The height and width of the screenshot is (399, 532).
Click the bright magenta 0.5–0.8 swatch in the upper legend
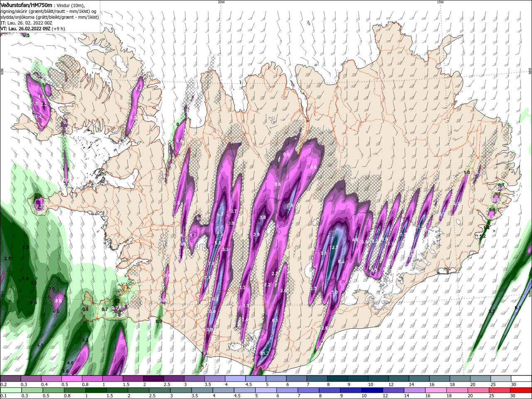coord(72,378)
